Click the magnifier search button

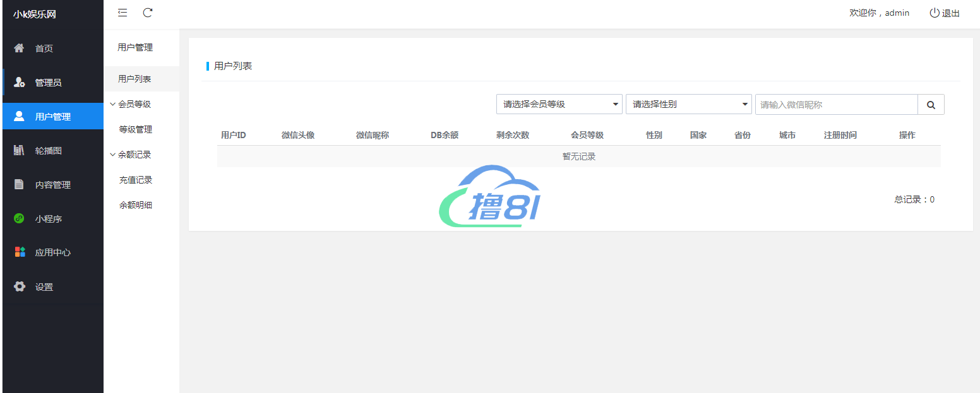pos(931,105)
